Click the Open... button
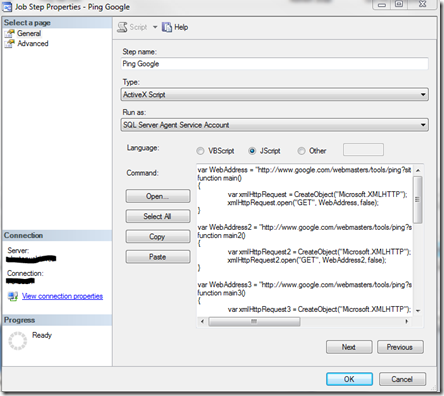 pos(158,196)
